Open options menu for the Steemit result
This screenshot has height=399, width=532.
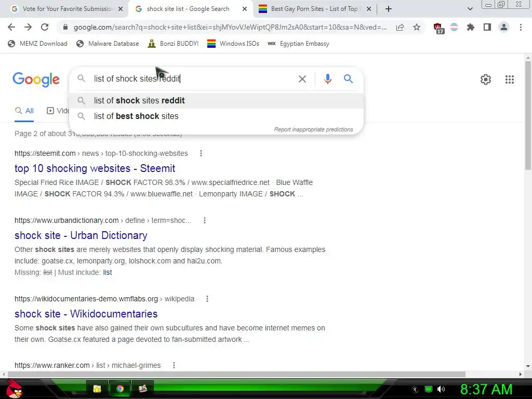coord(201,153)
